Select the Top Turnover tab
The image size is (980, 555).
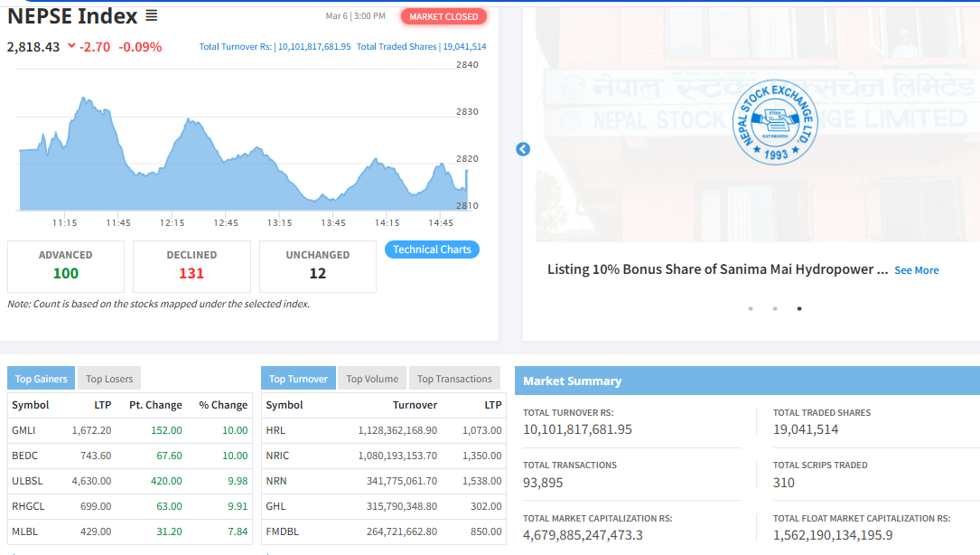tap(298, 379)
